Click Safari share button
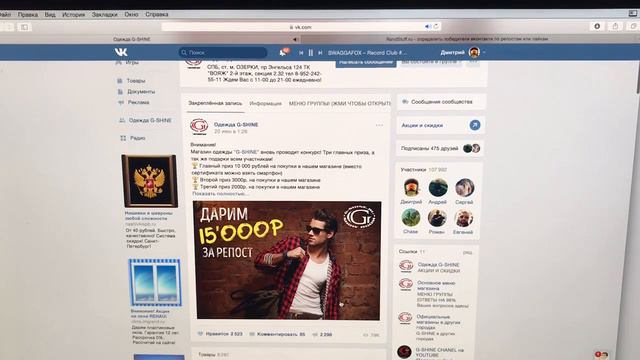 click(x=615, y=27)
